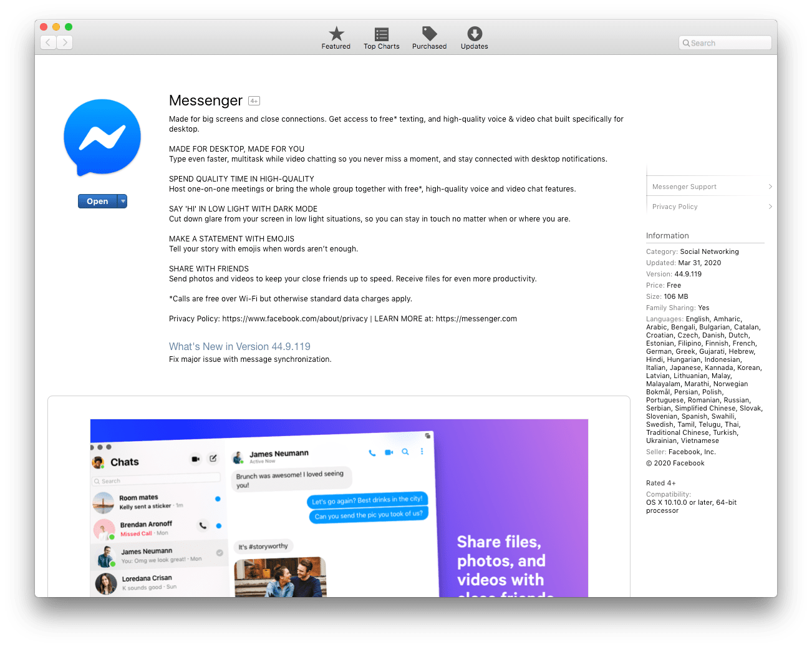Click the Size 106 MB row
The width and height of the screenshot is (812, 647).
667,296
